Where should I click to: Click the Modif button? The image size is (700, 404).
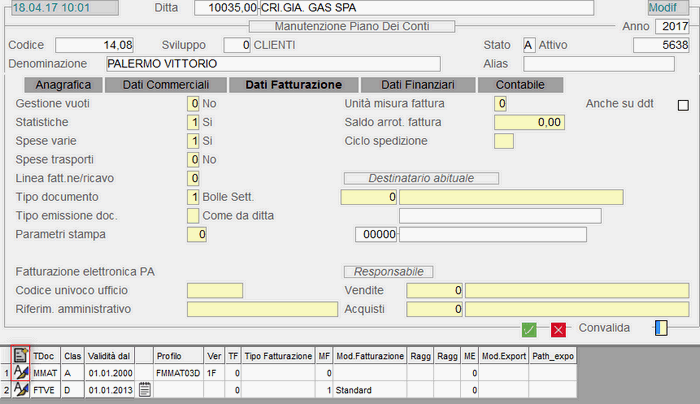(668, 8)
